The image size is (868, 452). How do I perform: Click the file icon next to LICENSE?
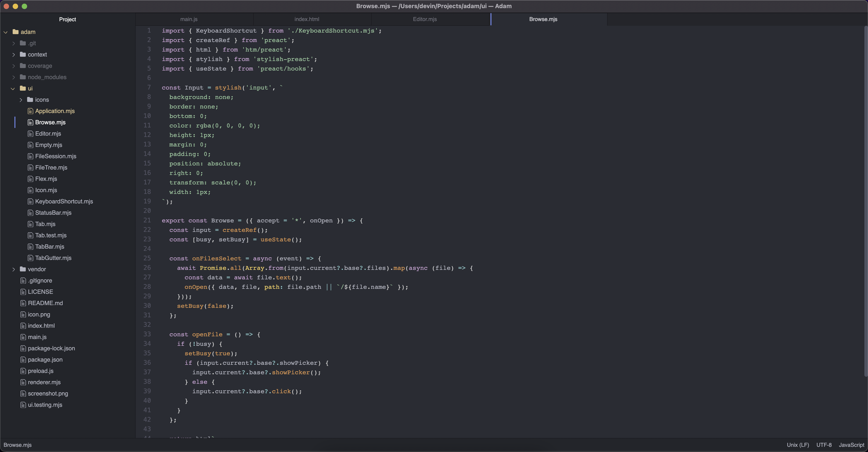[x=23, y=292]
